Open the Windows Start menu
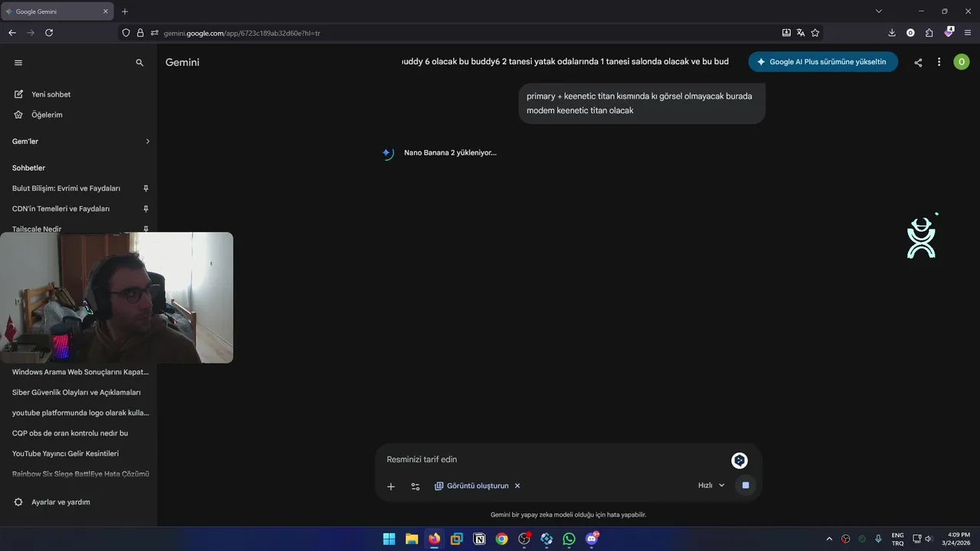This screenshot has width=980, height=551. pos(389,539)
